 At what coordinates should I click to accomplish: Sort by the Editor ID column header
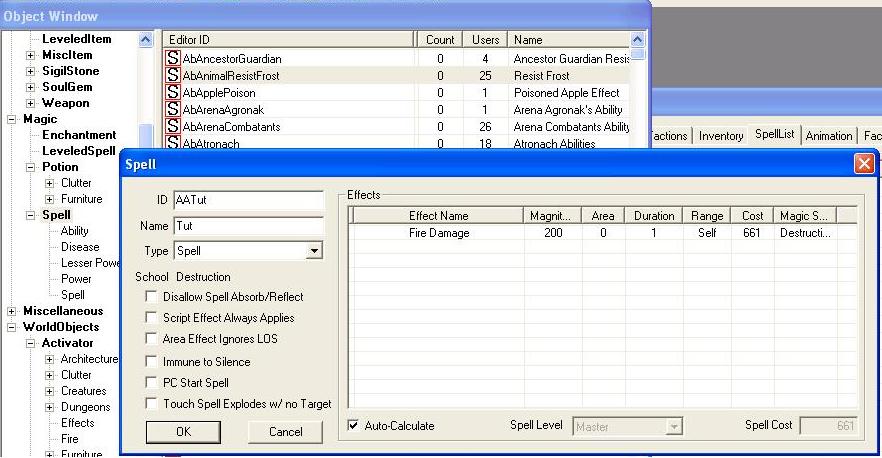(289, 39)
